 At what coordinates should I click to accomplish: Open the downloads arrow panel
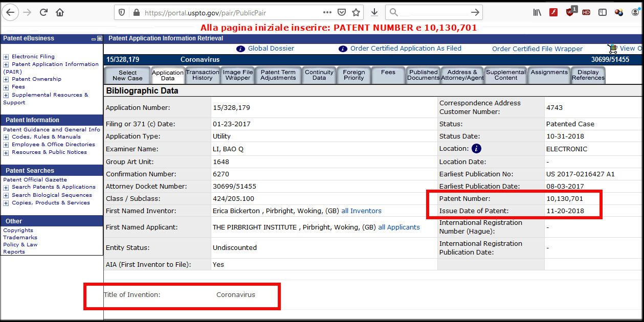[x=374, y=12]
